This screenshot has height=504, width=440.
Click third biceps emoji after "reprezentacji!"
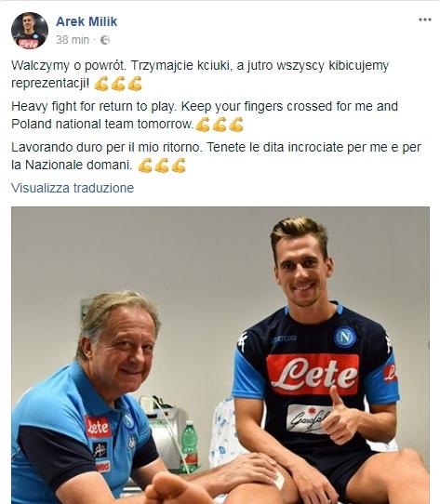pyautogui.click(x=135, y=84)
